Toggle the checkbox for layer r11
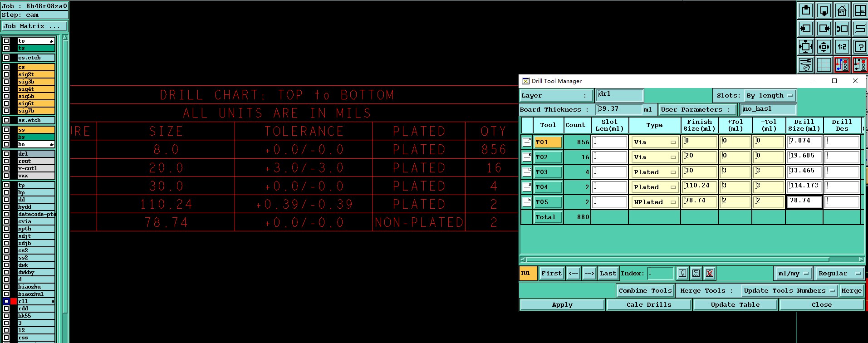Image resolution: width=868 pixels, height=343 pixels. click(6, 301)
